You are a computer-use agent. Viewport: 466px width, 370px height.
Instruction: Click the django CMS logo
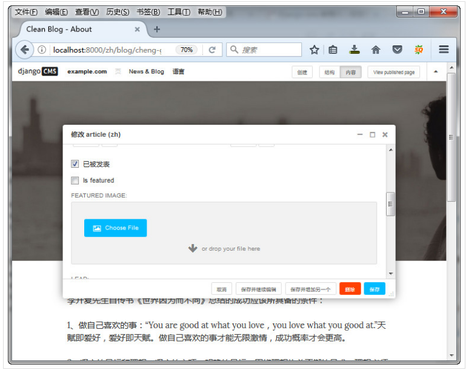click(x=38, y=71)
